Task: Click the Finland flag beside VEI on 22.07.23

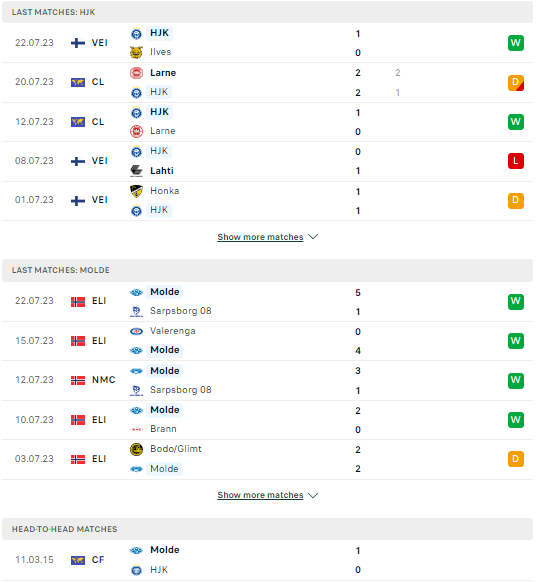Action: pos(78,43)
